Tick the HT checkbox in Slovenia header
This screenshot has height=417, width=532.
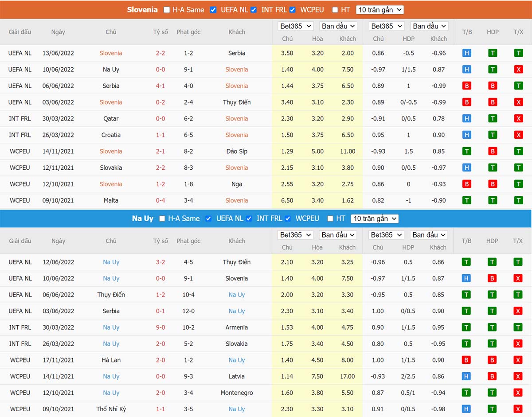tap(335, 10)
